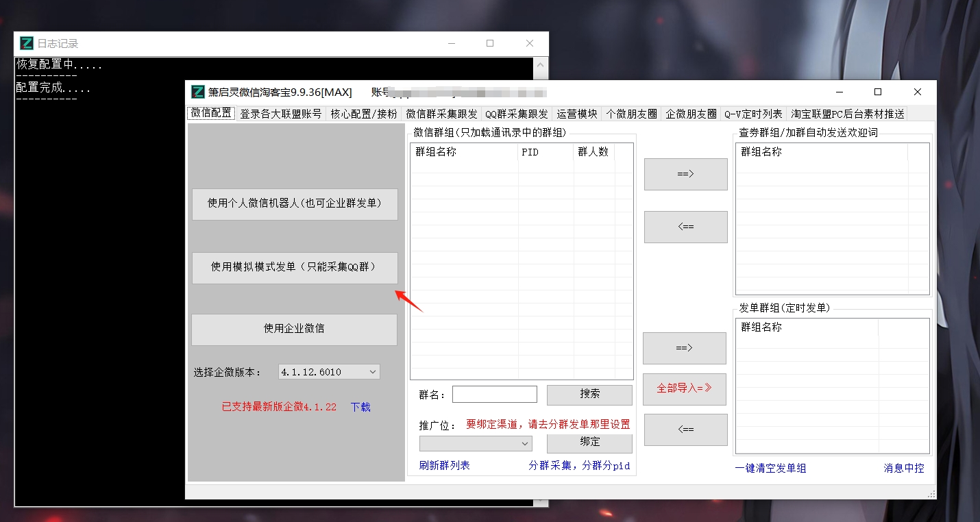The width and height of the screenshot is (980, 522).
Task: Switch to 登录各大联盟账号 tab
Action: [x=280, y=114]
